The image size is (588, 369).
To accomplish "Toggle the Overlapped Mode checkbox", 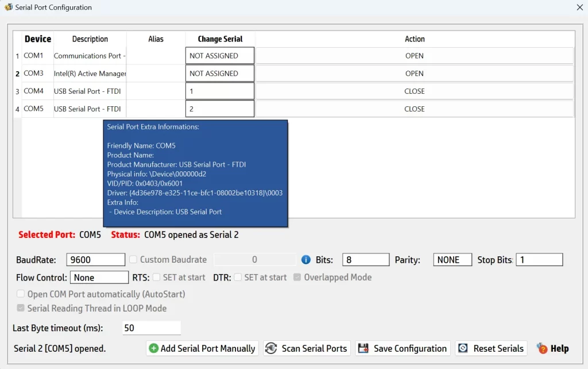I will 297,277.
